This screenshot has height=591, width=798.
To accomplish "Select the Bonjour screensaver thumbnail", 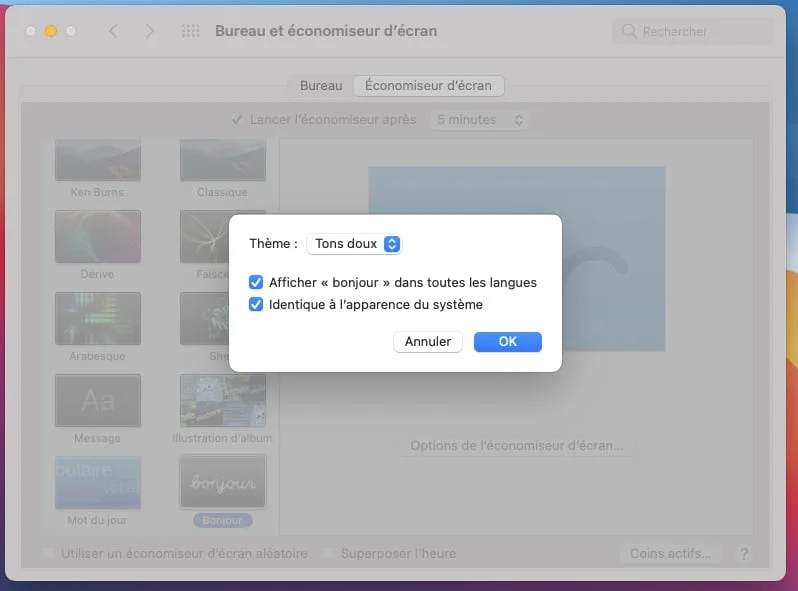I will (222, 482).
